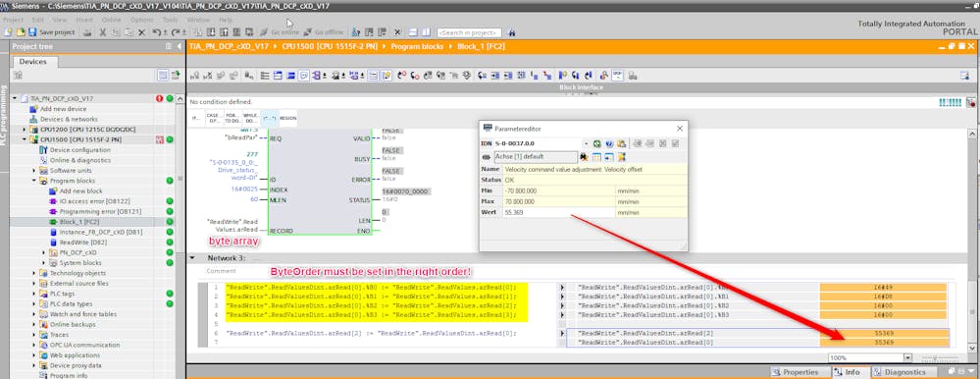The image size is (980, 379).
Task: Click Add new device in project tree
Action: 63,109
